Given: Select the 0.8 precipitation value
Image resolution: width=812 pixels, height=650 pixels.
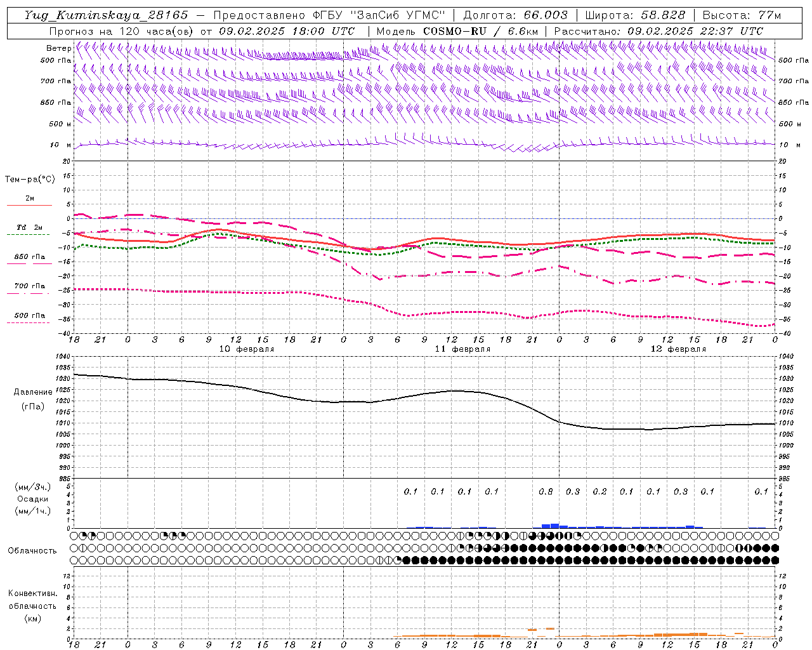Looking at the screenshot, I should 546,491.
